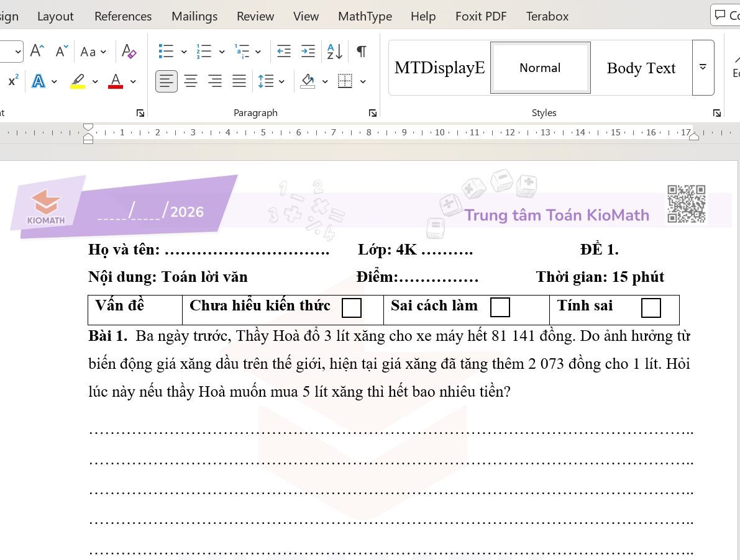Click the Increase Indent icon
Screen dimensions: 740x560
point(308,52)
